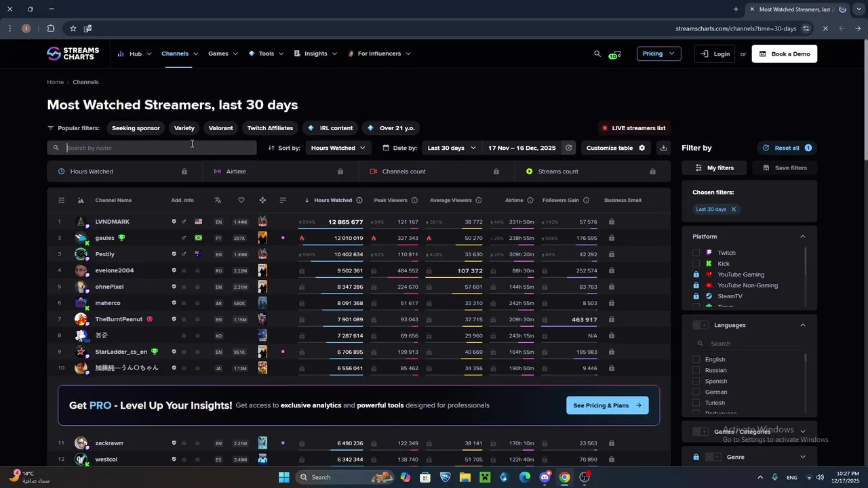
Task: Switch to Save filters tab
Action: click(x=785, y=167)
